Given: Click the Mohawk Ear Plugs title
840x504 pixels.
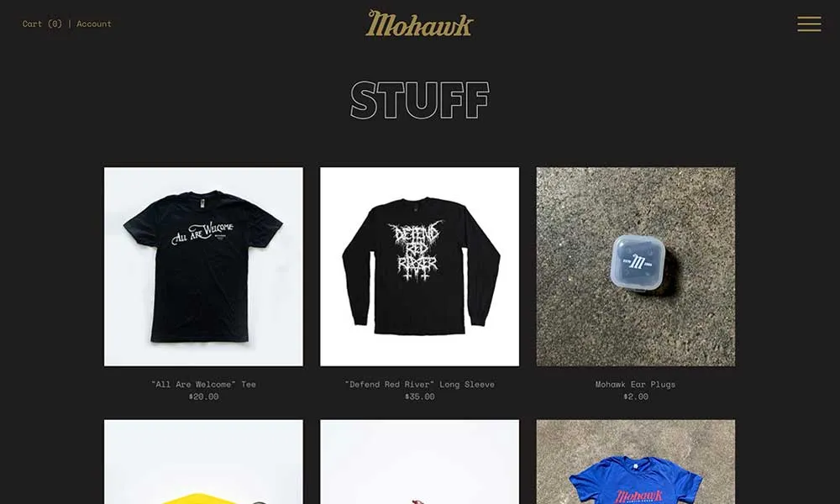Looking at the screenshot, I should point(635,384).
